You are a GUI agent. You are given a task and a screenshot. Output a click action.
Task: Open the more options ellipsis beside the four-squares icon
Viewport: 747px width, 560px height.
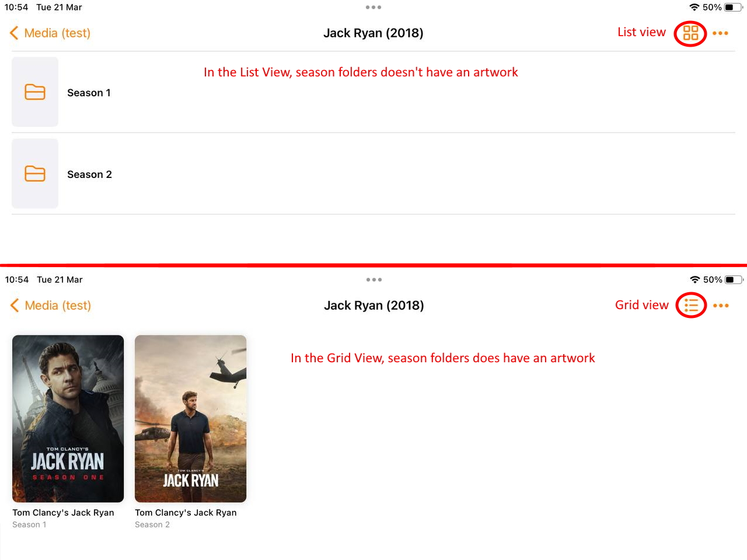click(720, 33)
